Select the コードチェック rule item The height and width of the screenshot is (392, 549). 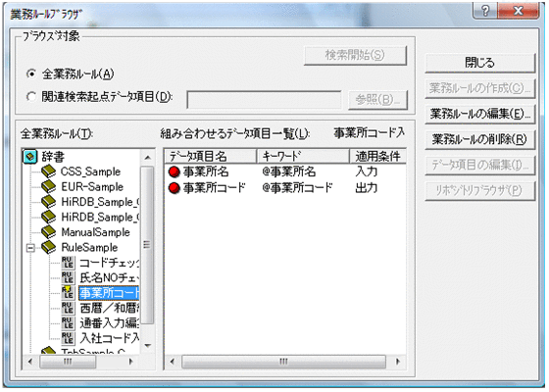[x=109, y=263]
